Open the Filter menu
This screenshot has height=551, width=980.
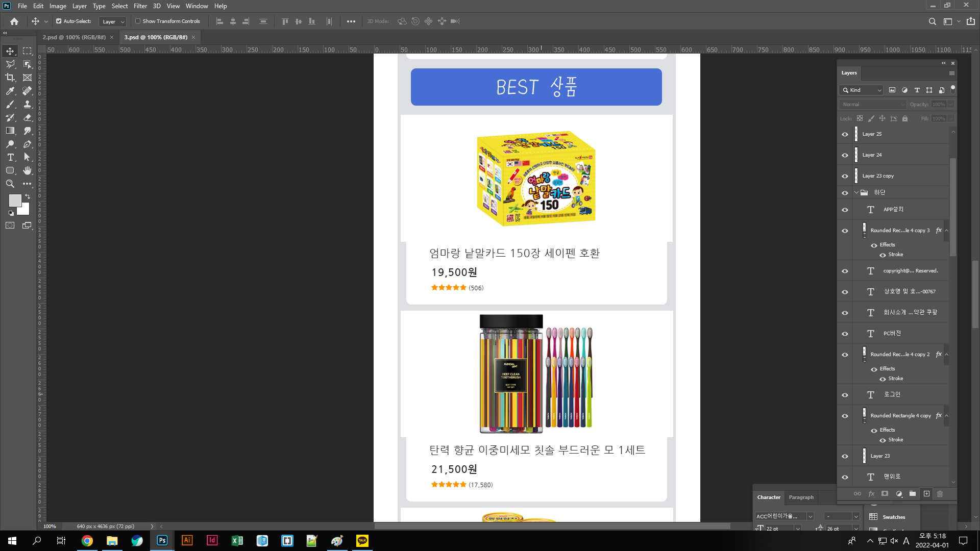point(140,6)
